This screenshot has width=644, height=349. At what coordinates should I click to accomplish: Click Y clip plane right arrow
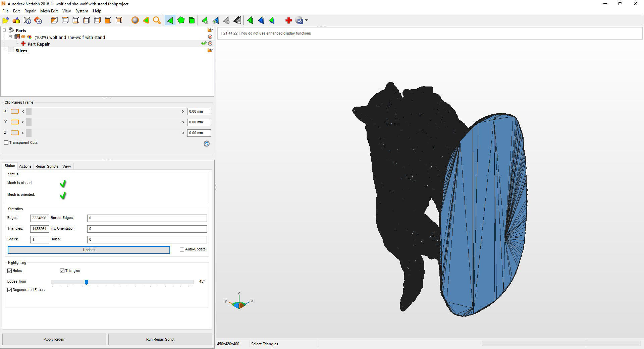pos(183,122)
